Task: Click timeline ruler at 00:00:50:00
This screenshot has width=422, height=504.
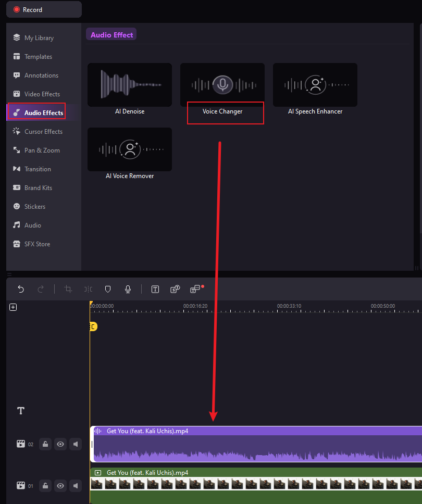Action: click(383, 306)
